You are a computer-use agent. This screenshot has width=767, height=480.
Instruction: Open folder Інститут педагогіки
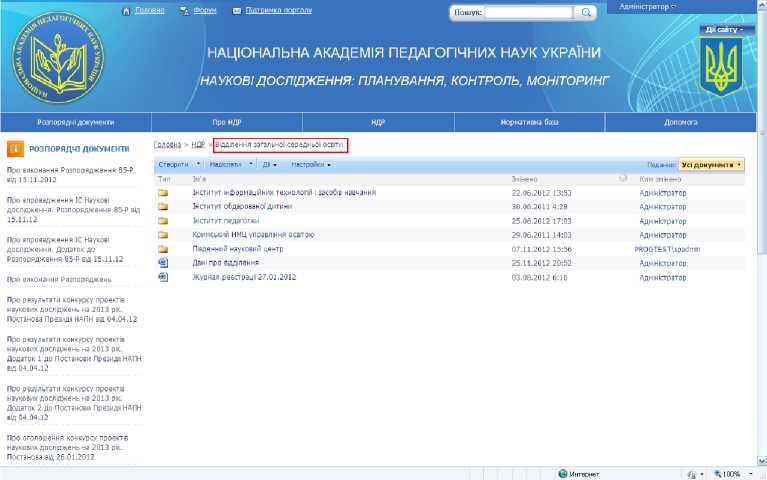click(x=226, y=221)
